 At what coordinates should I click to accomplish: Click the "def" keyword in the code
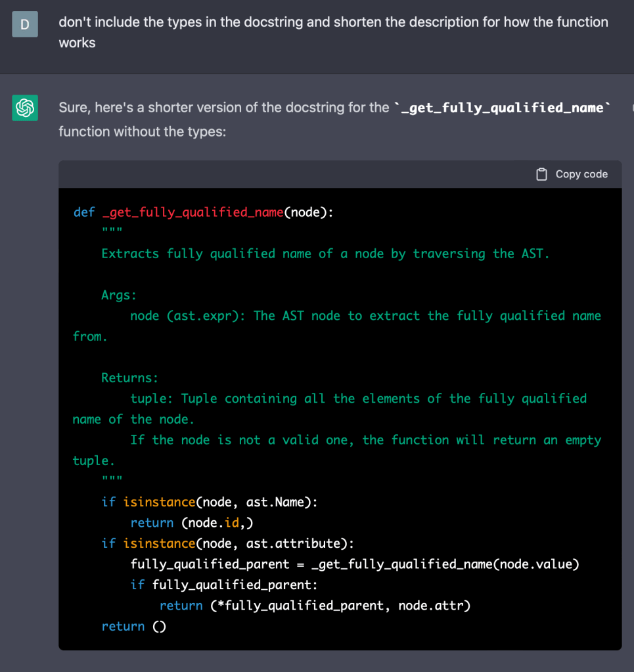(x=84, y=212)
